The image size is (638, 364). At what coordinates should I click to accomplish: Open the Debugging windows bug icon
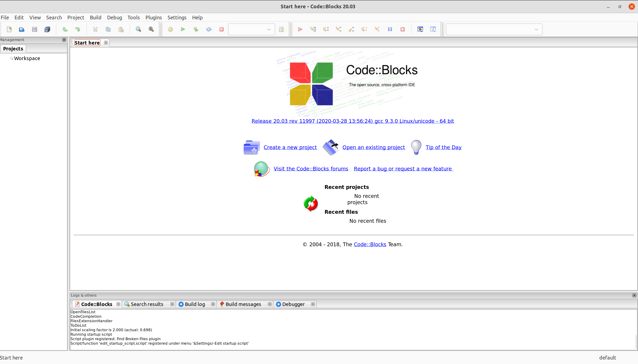click(420, 29)
